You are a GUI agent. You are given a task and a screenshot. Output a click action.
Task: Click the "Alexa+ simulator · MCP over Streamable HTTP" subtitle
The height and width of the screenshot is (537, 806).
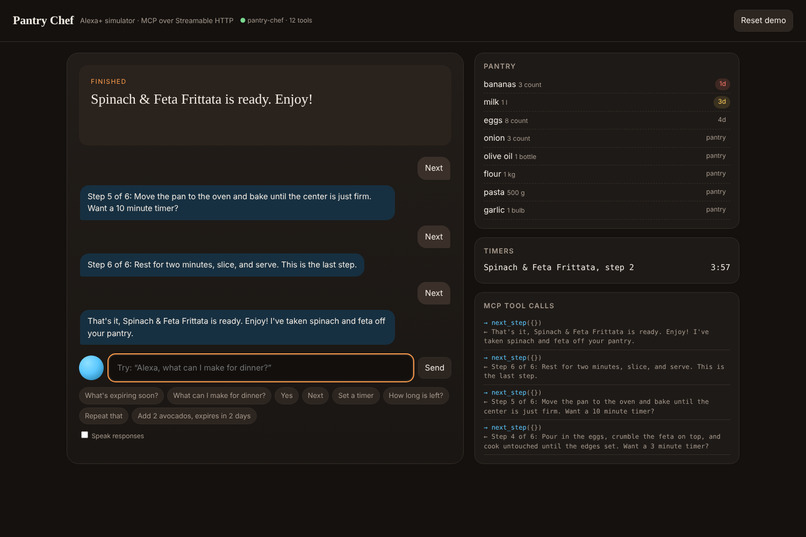point(156,21)
